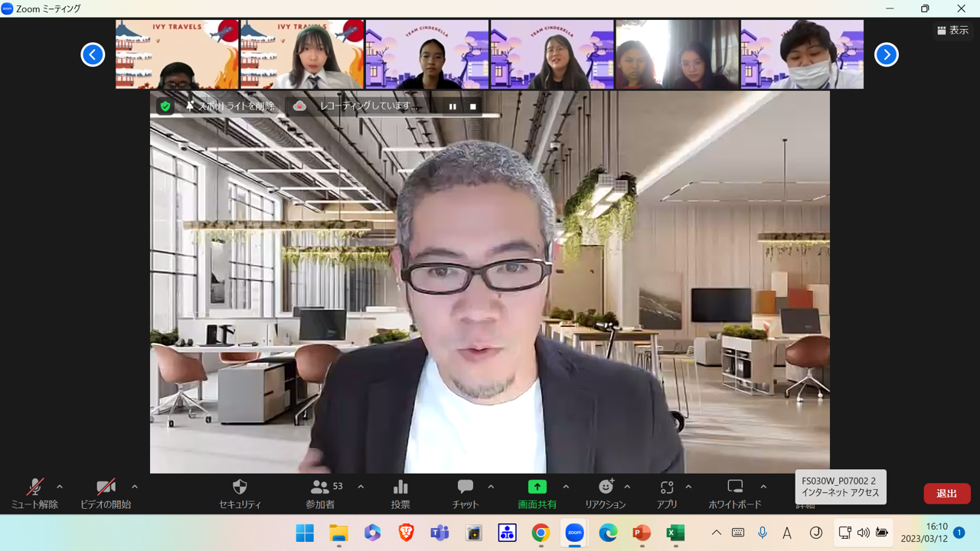This screenshot has width=980, height=551.
Task: Start video with the camera toggle
Action: pyautogui.click(x=106, y=487)
